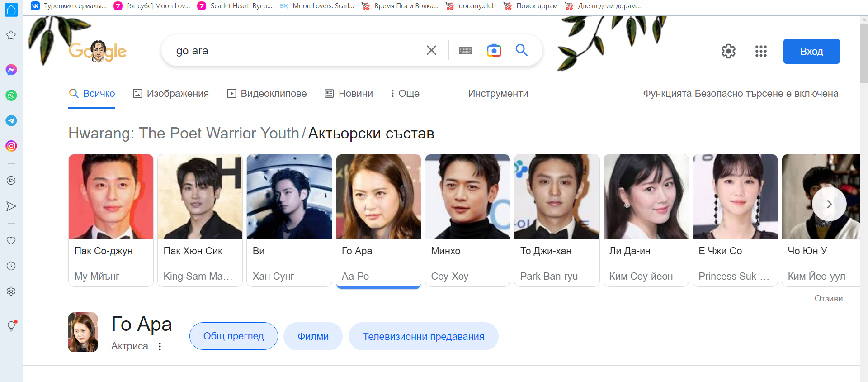
Task: Select the То Джи-хан cast card
Action: click(x=557, y=220)
